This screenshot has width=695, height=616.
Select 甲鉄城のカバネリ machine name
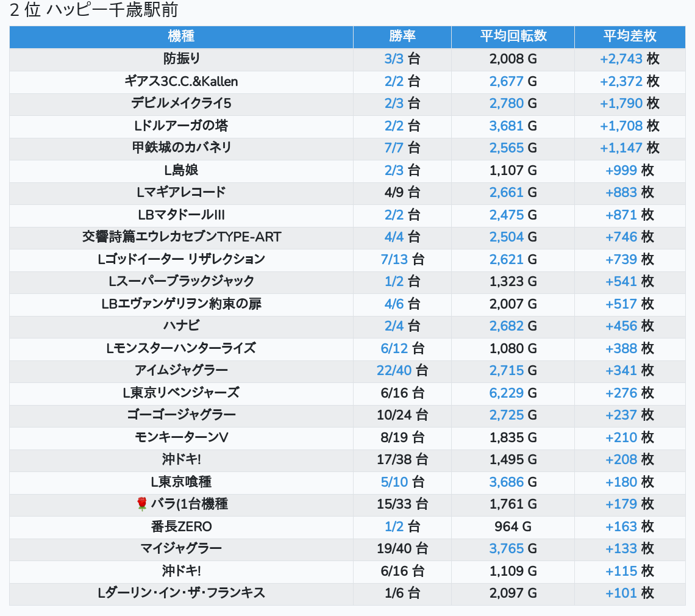[x=181, y=148]
